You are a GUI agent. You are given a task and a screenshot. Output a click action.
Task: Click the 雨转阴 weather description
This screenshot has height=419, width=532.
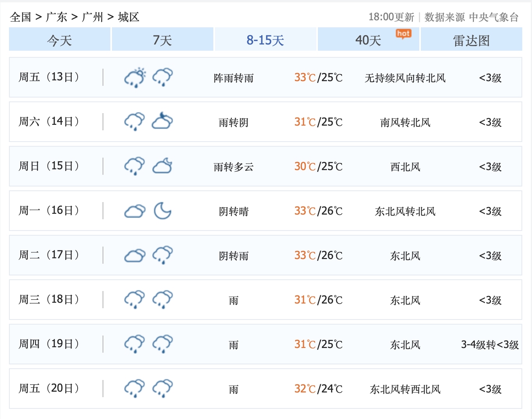click(234, 123)
